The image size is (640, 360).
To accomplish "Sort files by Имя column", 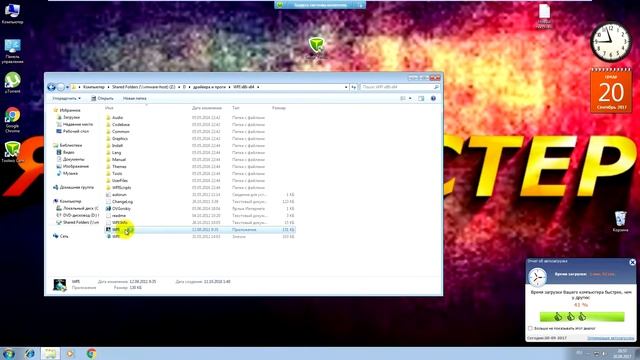I will pyautogui.click(x=109, y=108).
